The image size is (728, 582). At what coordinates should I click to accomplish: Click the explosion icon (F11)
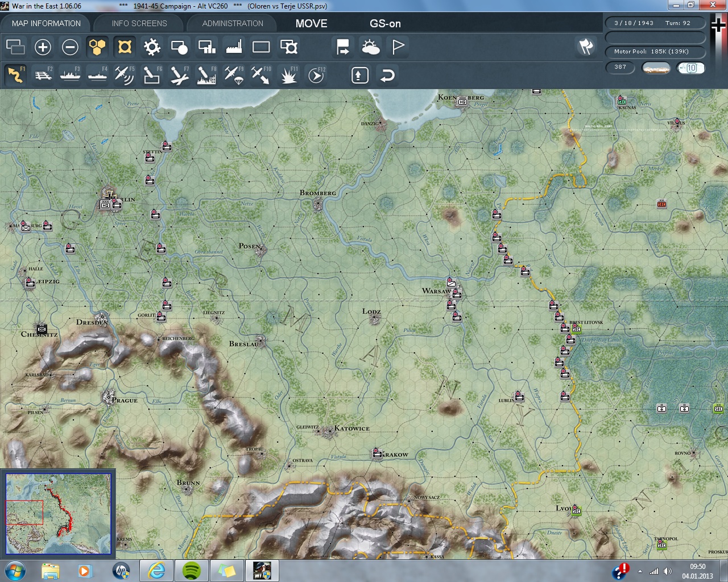point(288,75)
